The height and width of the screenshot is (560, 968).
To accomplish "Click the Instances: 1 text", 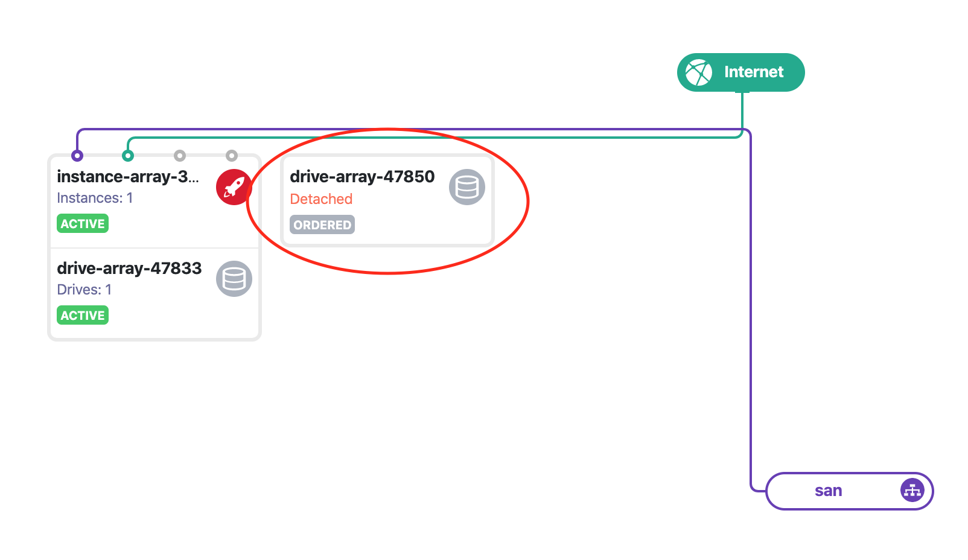I will tap(95, 198).
